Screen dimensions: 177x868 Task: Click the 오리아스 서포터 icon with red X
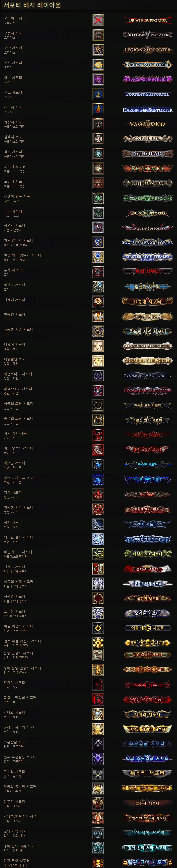click(98, 20)
